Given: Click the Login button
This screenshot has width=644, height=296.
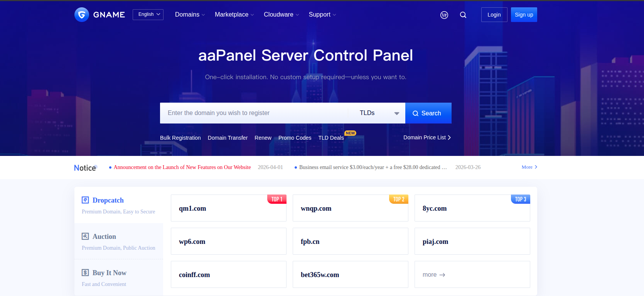Looking at the screenshot, I should tap(494, 15).
